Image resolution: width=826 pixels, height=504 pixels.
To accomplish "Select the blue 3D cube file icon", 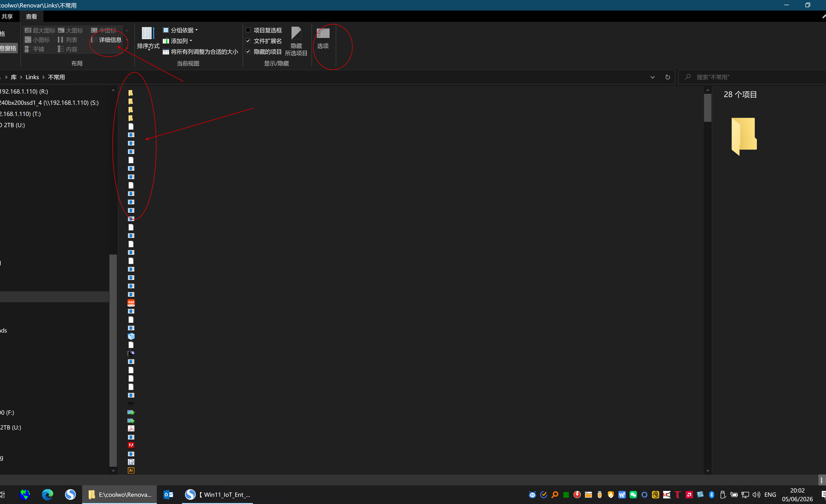I will click(131, 336).
